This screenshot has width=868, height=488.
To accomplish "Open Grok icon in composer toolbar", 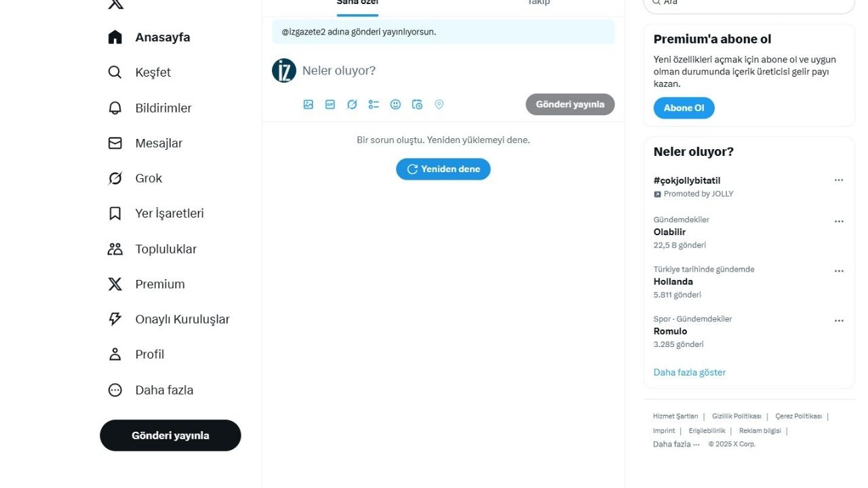I will 352,104.
